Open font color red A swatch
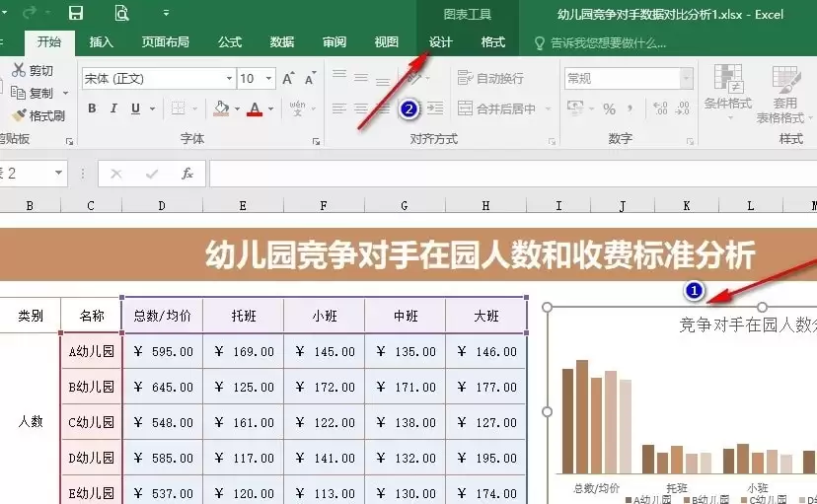Viewport: 817px width, 504px height. coord(255,108)
